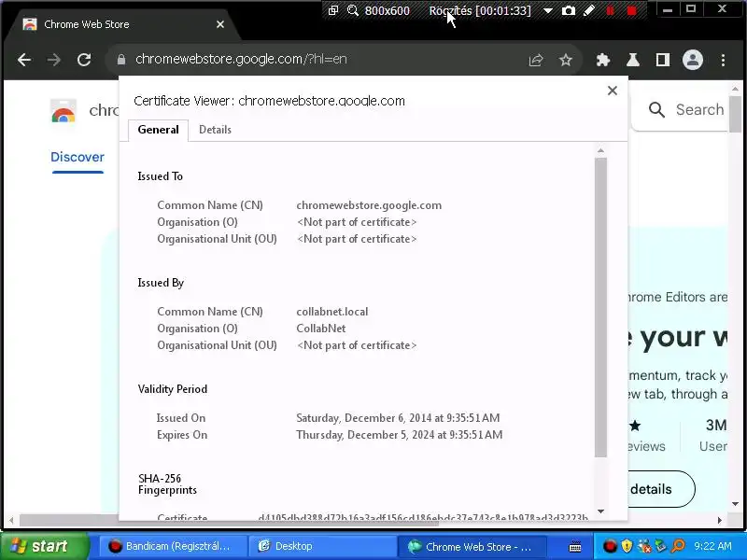Reload the Chrome Web Store page
Viewport: 747px width, 560px height.
pos(84,60)
